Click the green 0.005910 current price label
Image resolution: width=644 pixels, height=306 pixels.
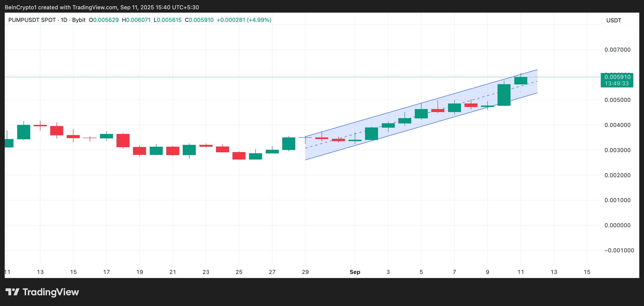pyautogui.click(x=617, y=77)
